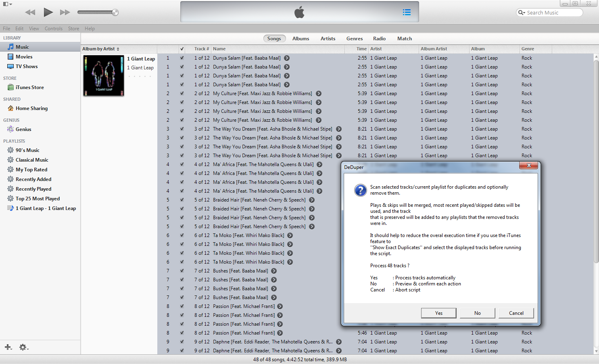Click No to preview each DeDuper action
The image size is (599, 364).
(x=478, y=313)
